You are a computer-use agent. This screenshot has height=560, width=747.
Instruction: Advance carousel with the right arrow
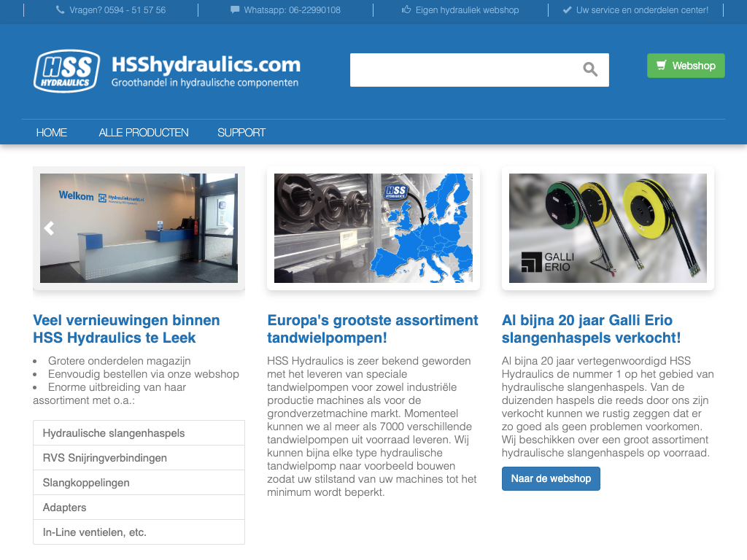tap(228, 228)
